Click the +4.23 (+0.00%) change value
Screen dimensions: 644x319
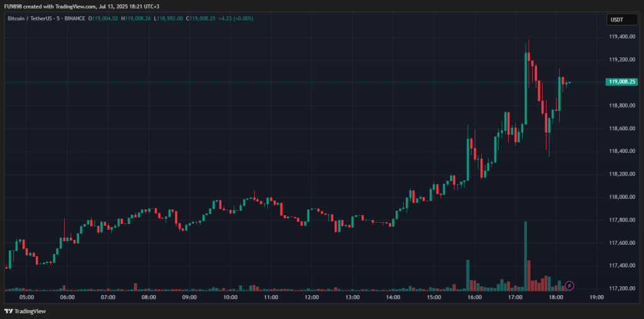tap(235, 19)
